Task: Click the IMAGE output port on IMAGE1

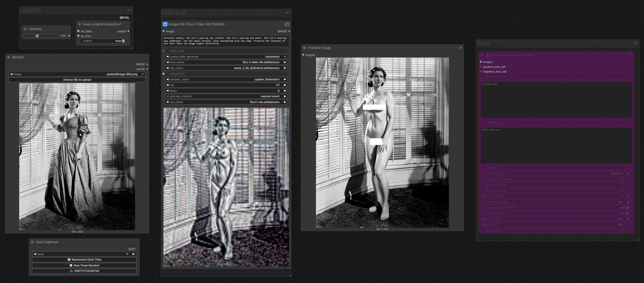Action: click(x=147, y=64)
